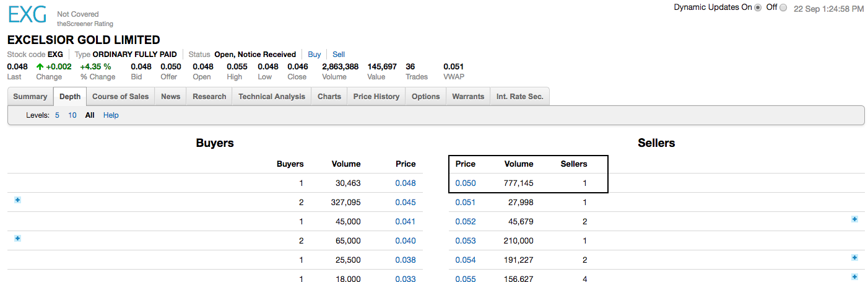Expand buyers row at price 0.040

17,238
